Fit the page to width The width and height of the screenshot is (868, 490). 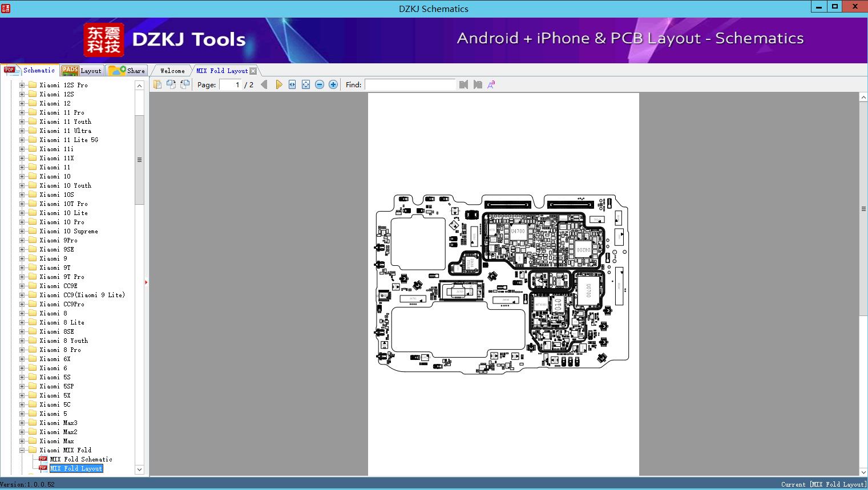coord(292,84)
